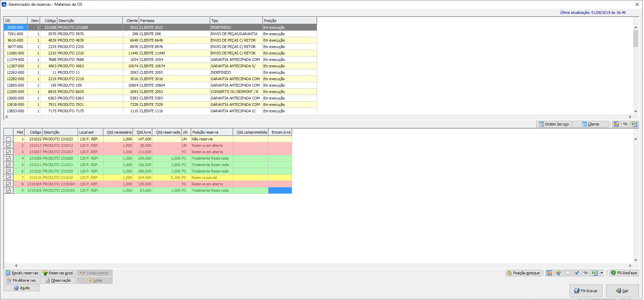Click the Tipo column header
This screenshot has width=644, height=300.
coord(236,21)
